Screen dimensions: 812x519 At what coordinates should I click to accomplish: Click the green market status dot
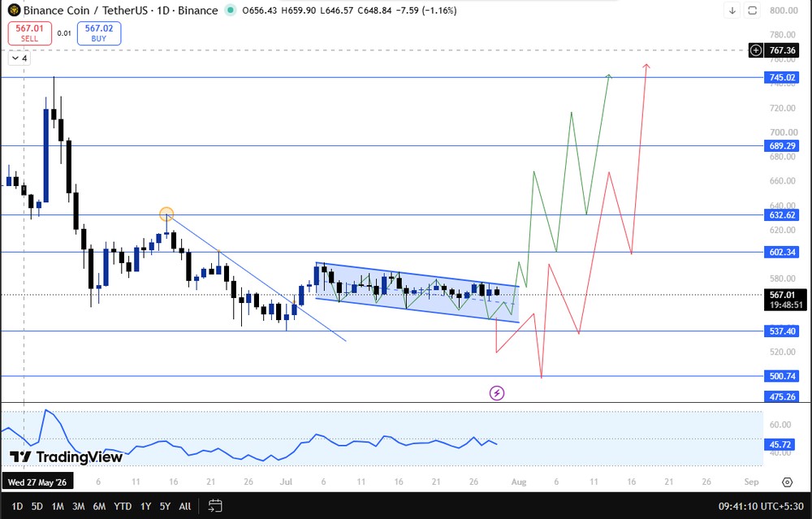click(231, 11)
